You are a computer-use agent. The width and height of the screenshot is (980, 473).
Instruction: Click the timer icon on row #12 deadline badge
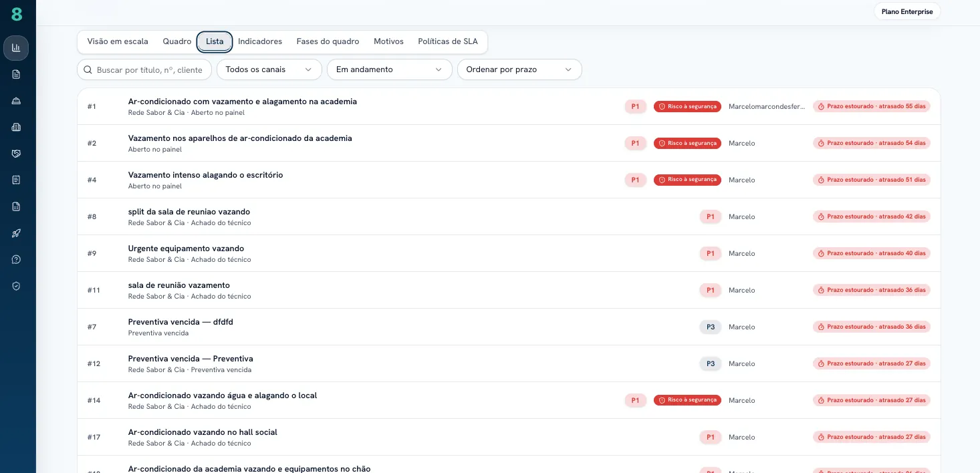[821, 363]
